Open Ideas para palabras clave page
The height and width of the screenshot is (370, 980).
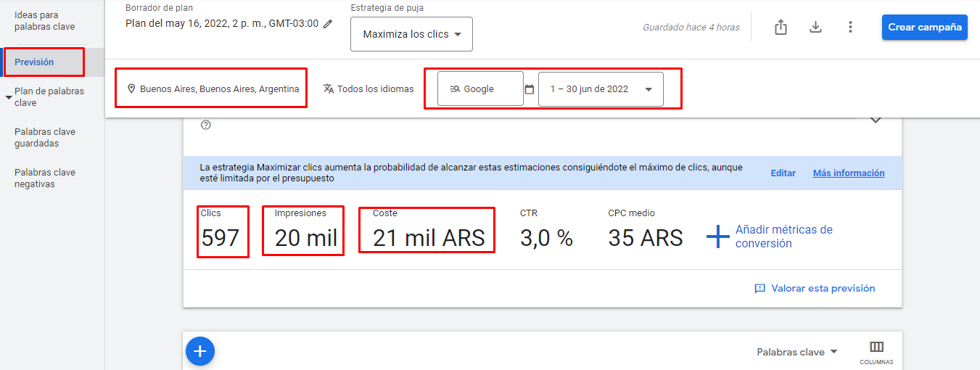(x=45, y=21)
